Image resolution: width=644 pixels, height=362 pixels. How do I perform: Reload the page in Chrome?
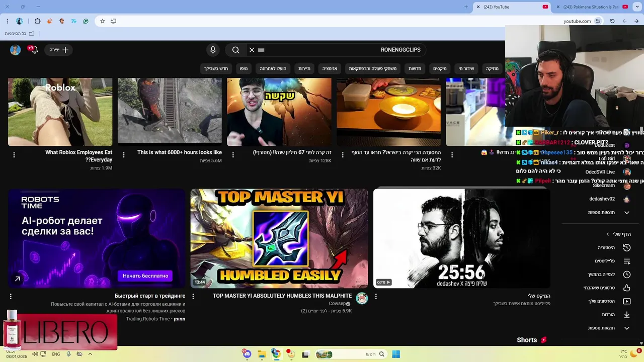[x=612, y=21]
